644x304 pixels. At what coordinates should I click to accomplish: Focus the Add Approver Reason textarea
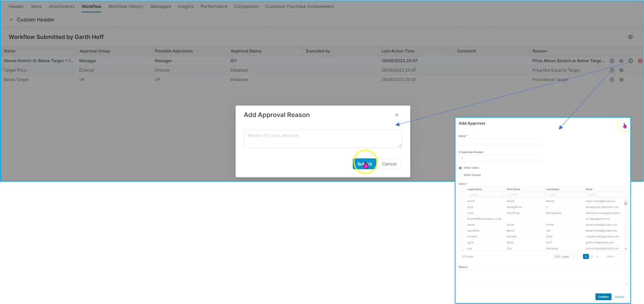(x=543, y=277)
